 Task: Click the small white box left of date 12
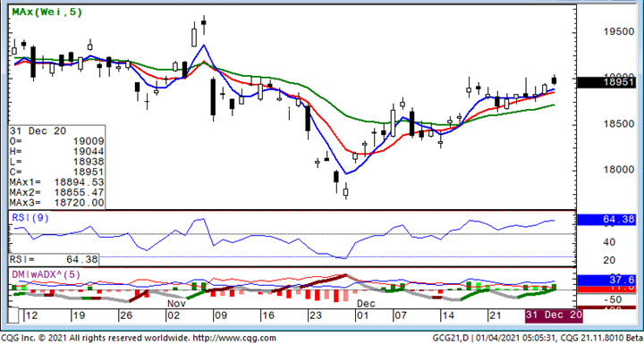point(13,315)
